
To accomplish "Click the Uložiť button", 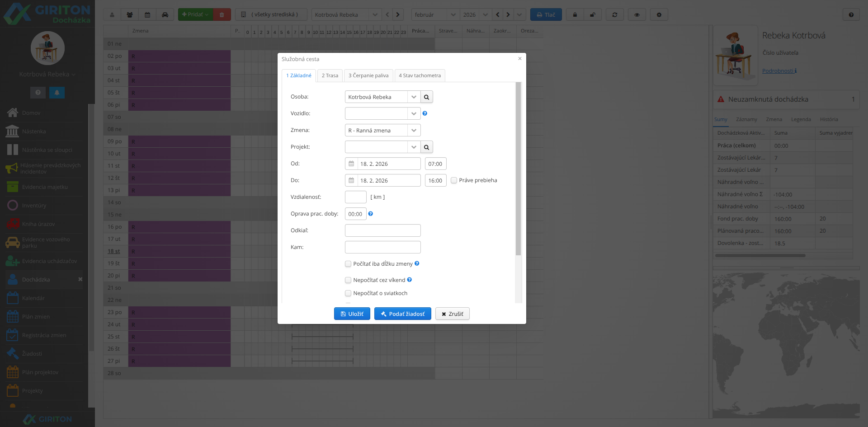I will (x=352, y=314).
